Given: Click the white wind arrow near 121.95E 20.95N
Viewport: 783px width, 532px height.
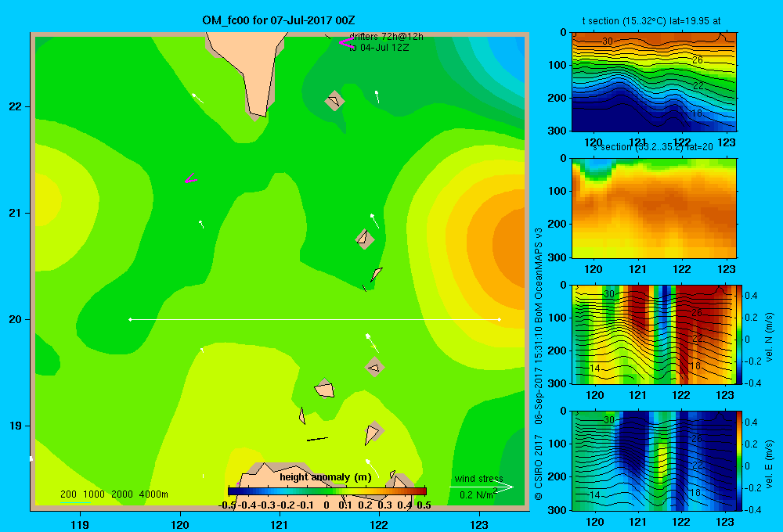Looking at the screenshot, I should [374, 221].
